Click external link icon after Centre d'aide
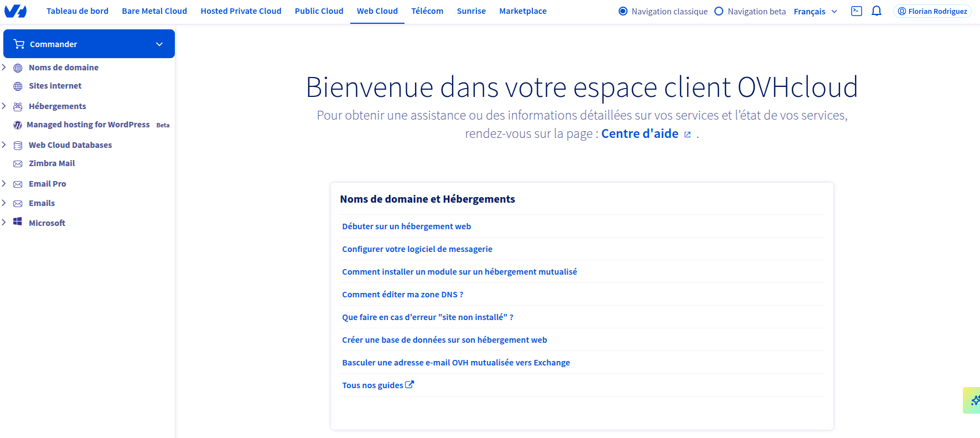Viewport: 980px width, 438px height. coord(687,135)
